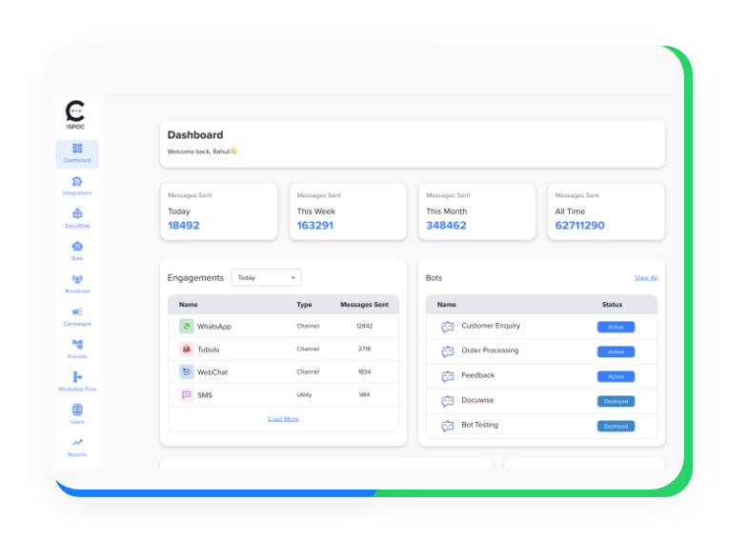Click the Docuwise bot icon
The image size is (747, 560).
pos(448,401)
